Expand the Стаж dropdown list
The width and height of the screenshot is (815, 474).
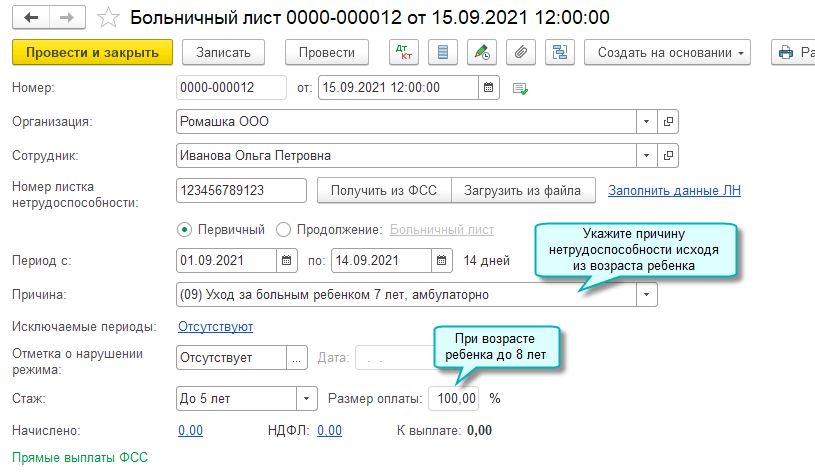coord(307,399)
